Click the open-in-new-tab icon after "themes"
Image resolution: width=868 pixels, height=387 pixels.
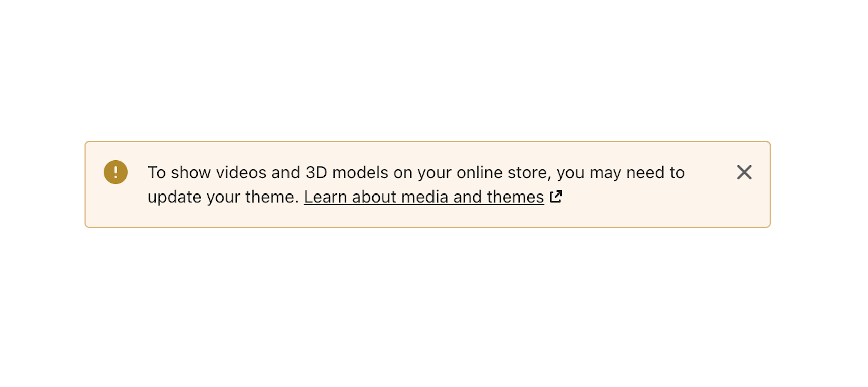tap(556, 197)
